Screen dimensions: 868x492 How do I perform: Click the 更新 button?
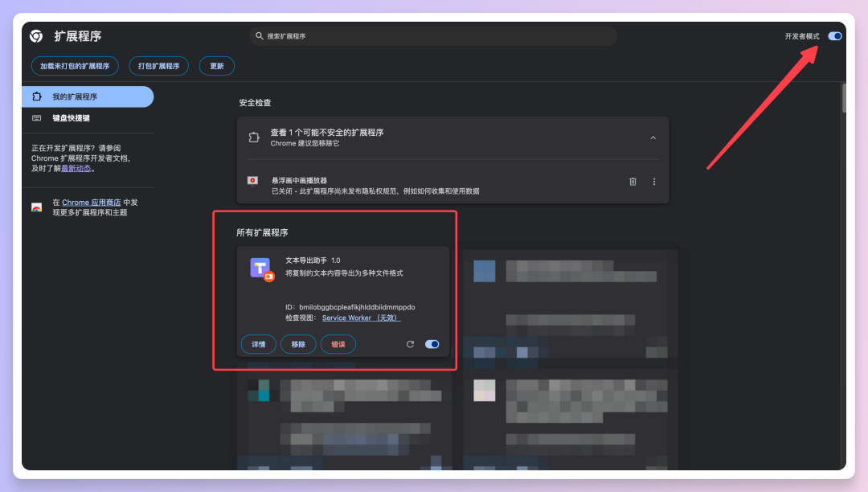coord(216,66)
